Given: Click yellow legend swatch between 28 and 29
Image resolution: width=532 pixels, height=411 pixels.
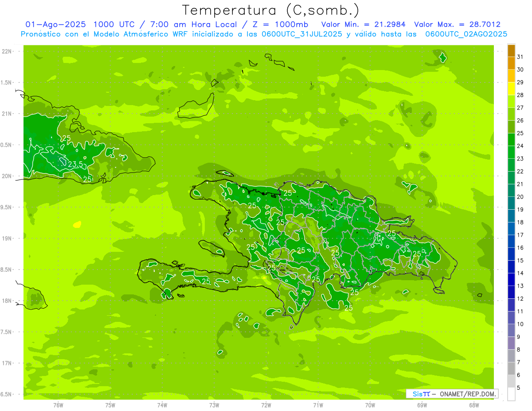Looking at the screenshot, I should 511,89.
